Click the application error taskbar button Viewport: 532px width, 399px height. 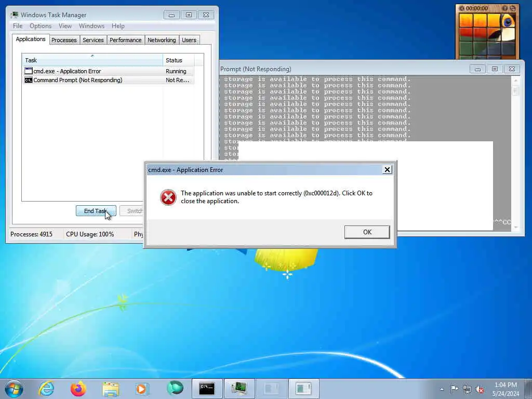303,389
